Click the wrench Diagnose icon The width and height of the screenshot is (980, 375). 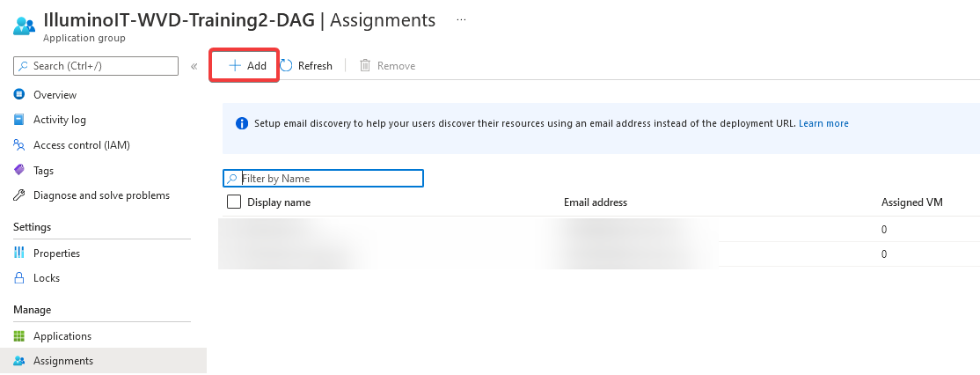(x=18, y=195)
